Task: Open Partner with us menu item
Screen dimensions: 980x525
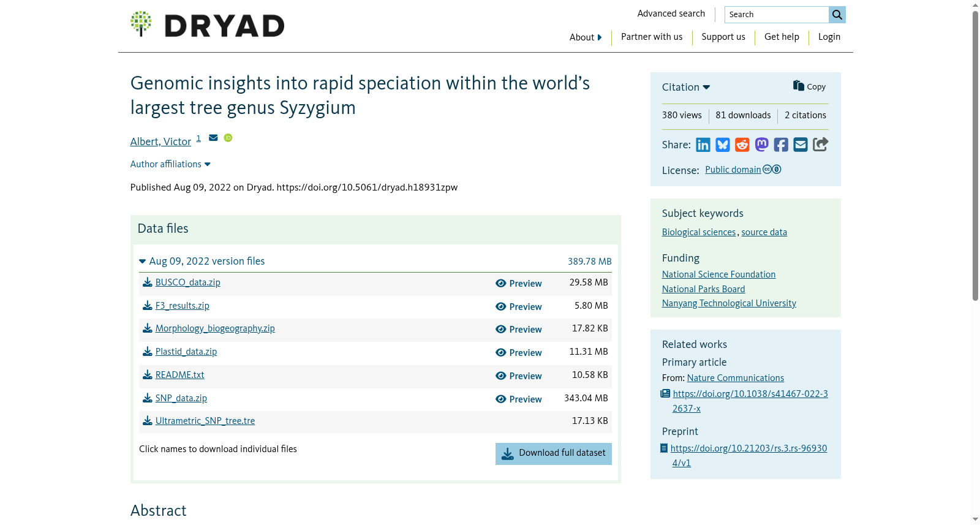Action: [x=652, y=37]
